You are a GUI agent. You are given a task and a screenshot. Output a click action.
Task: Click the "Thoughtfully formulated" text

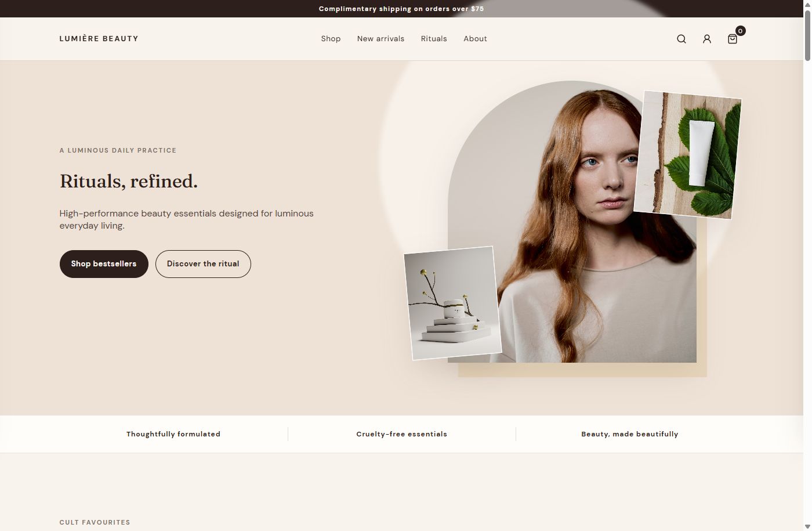pyautogui.click(x=173, y=434)
